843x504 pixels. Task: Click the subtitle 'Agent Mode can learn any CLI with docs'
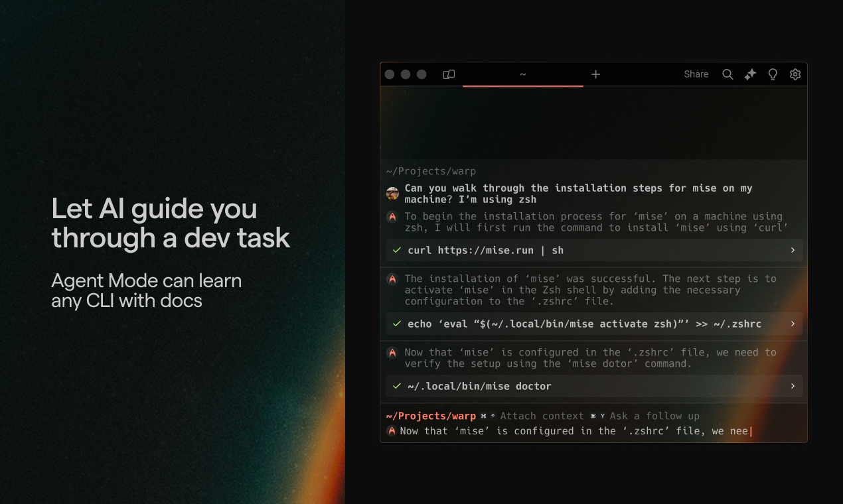point(146,290)
